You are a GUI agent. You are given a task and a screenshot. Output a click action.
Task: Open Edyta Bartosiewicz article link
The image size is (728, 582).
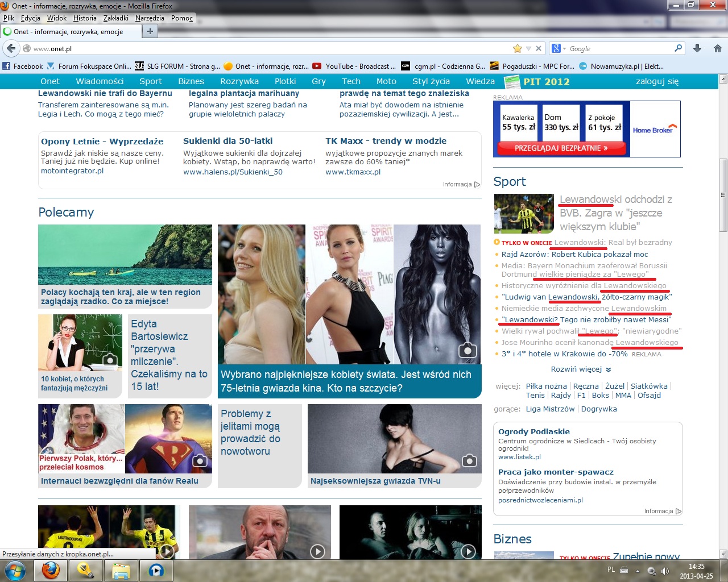pyautogui.click(x=169, y=355)
